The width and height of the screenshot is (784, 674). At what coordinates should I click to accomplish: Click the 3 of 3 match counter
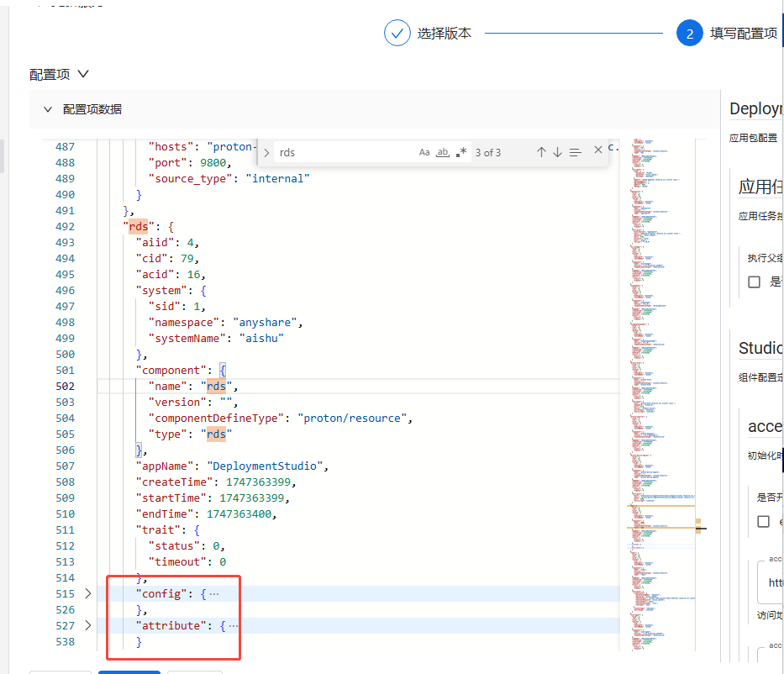pyautogui.click(x=488, y=152)
